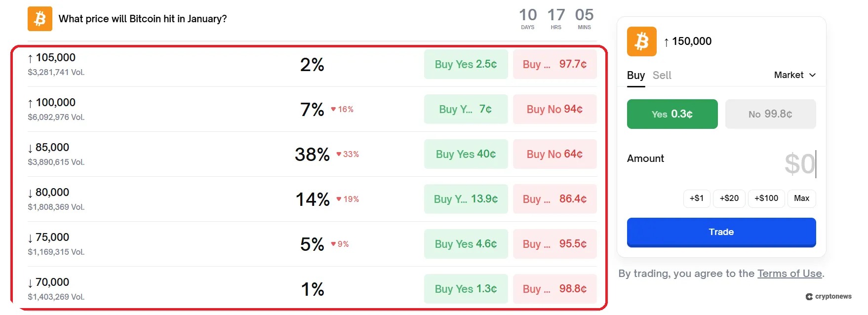Click the Bitcoin logo in the trade panel
The image size is (868, 315).
point(641,41)
